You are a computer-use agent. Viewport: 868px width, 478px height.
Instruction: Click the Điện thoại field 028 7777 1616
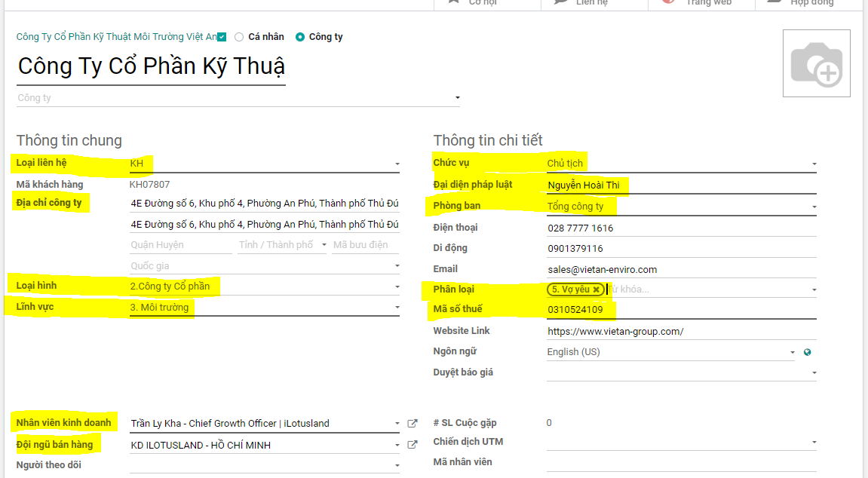(x=682, y=228)
